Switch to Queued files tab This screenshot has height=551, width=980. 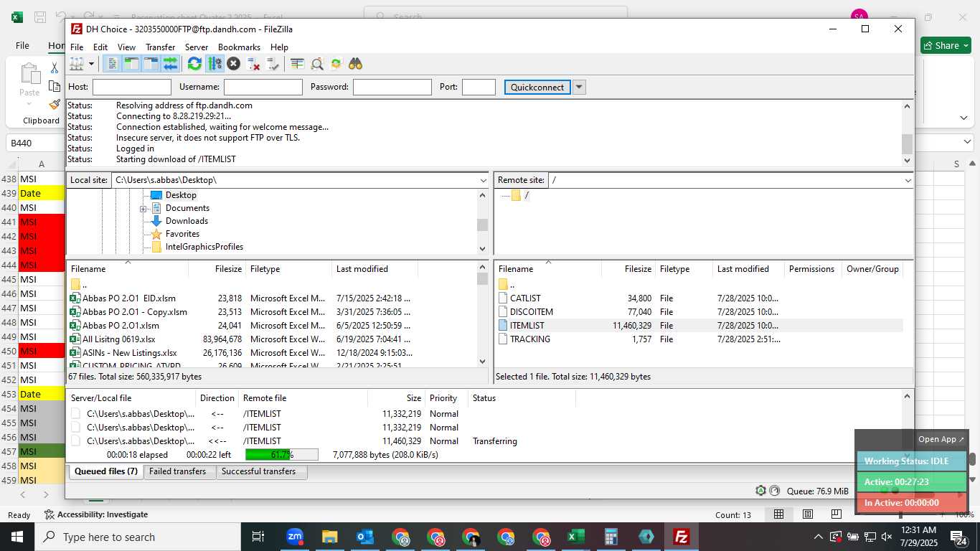(106, 472)
